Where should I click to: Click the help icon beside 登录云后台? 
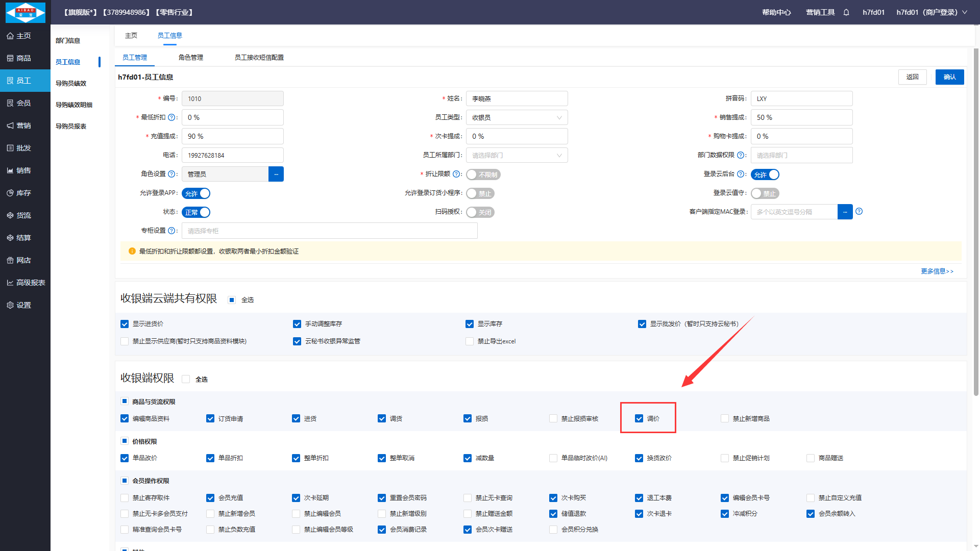click(x=741, y=174)
